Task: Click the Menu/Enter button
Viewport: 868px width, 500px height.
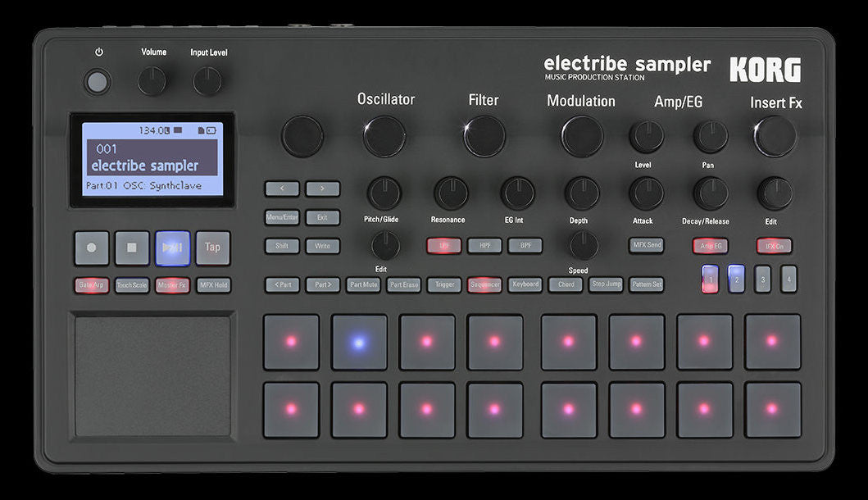Action: 282,217
